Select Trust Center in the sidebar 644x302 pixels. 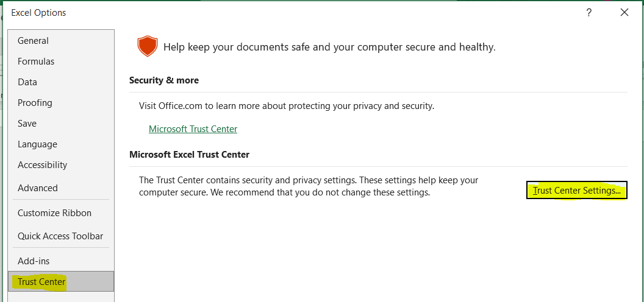(41, 282)
